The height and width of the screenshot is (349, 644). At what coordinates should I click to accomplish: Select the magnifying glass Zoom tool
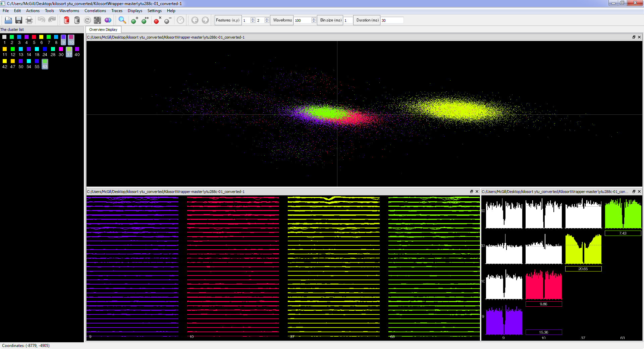tap(122, 20)
